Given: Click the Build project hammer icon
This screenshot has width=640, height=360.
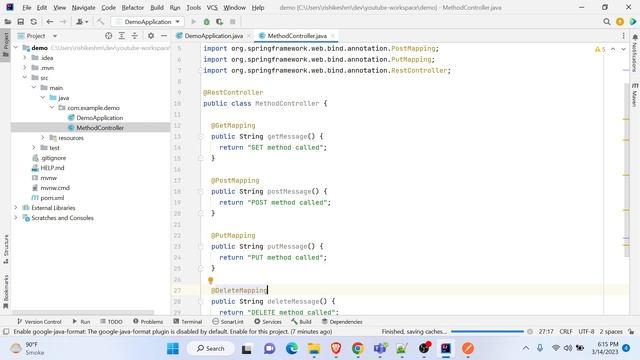Looking at the screenshot, I should [100, 22].
